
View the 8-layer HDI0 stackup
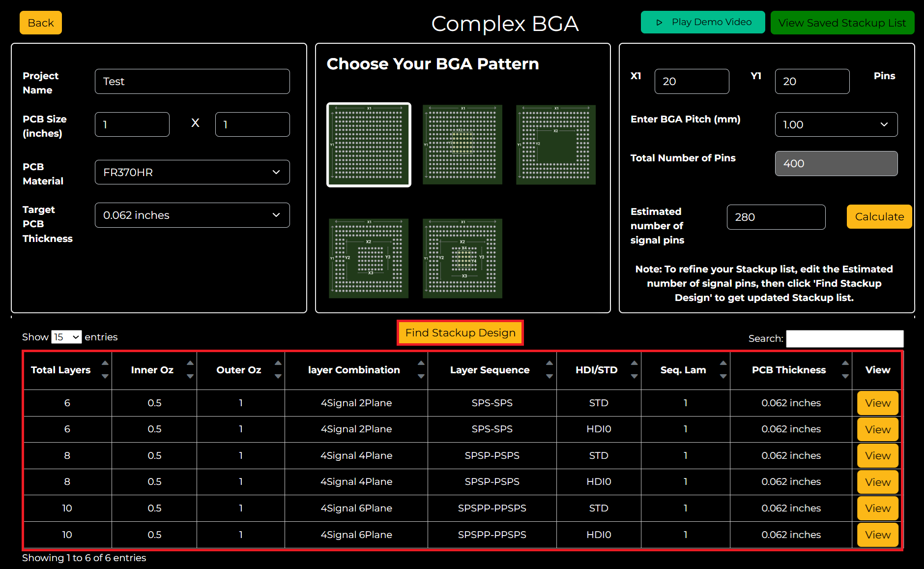878,482
